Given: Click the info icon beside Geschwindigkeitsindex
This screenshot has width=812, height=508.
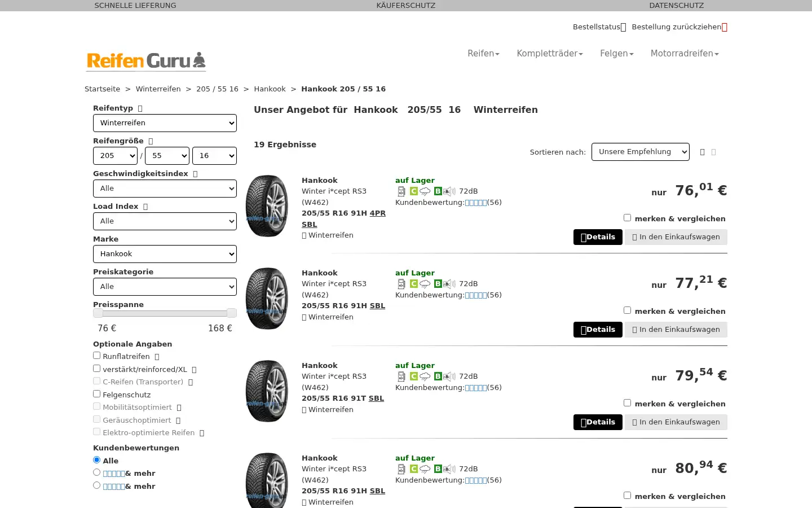Looking at the screenshot, I should pos(195,174).
